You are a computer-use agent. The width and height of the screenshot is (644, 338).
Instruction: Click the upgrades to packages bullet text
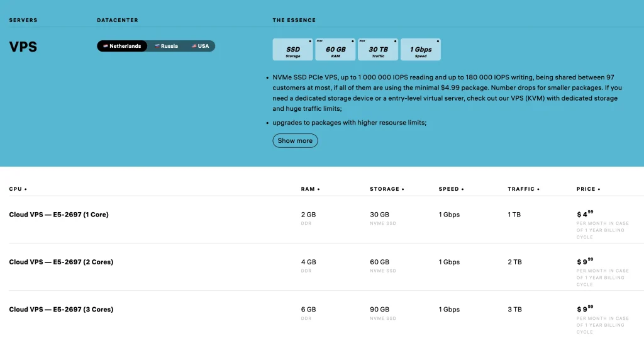(350, 123)
